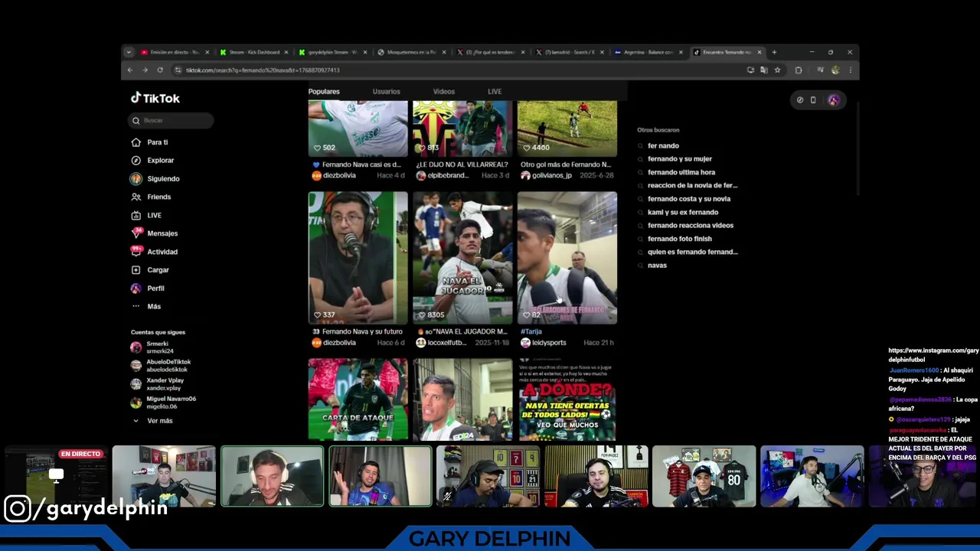Expand Ver más followed accounts
The height and width of the screenshot is (551, 980).
(153, 421)
